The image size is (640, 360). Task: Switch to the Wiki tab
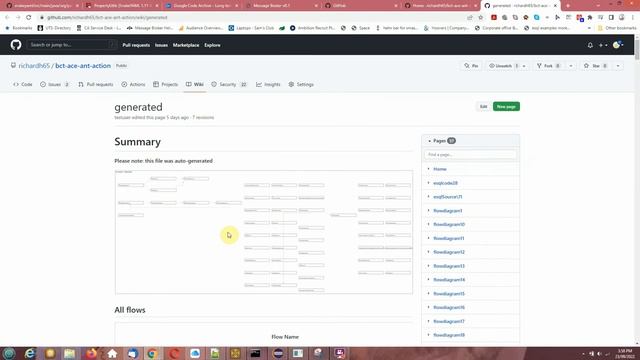pyautogui.click(x=195, y=84)
